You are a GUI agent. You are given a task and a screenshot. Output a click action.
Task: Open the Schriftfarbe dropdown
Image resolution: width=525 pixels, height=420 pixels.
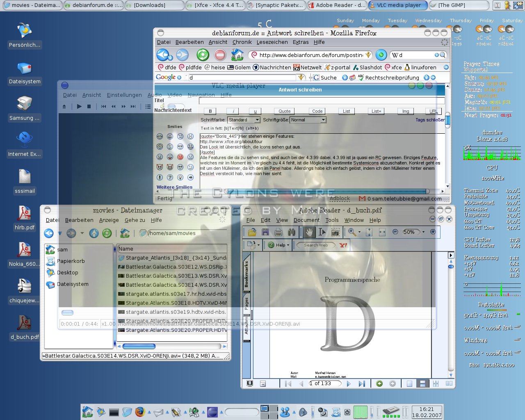click(x=244, y=120)
